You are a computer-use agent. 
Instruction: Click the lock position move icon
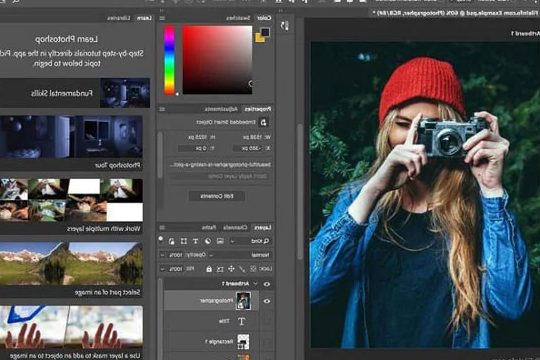231,269
